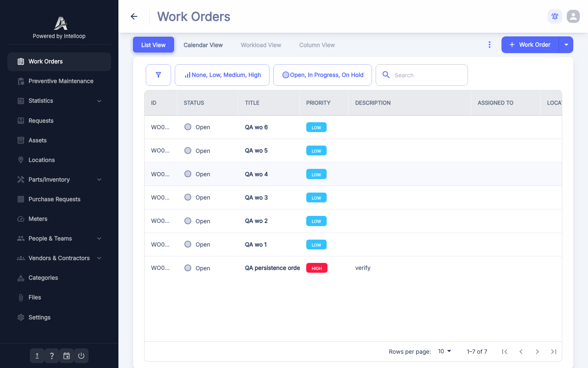Image resolution: width=588 pixels, height=368 pixels.
Task: Open the help question mark icon
Action: click(x=52, y=356)
